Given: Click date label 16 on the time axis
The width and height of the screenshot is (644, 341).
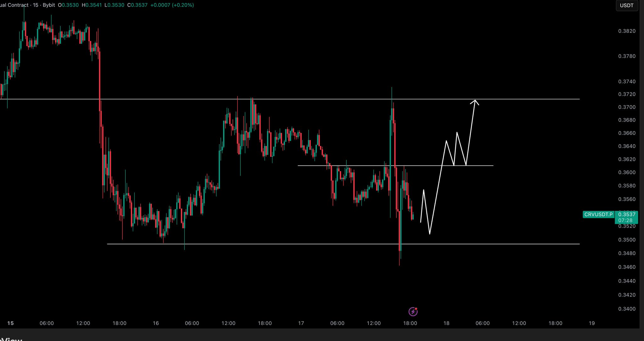Looking at the screenshot, I should coord(155,323).
